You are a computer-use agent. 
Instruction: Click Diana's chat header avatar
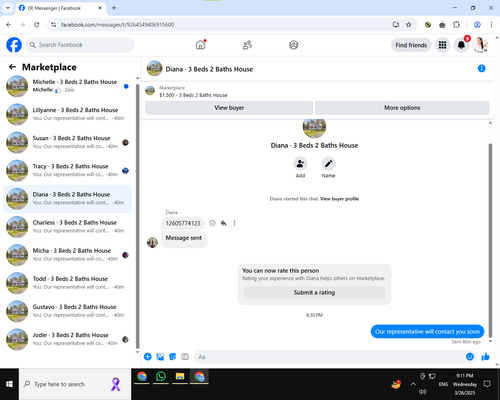coord(154,68)
